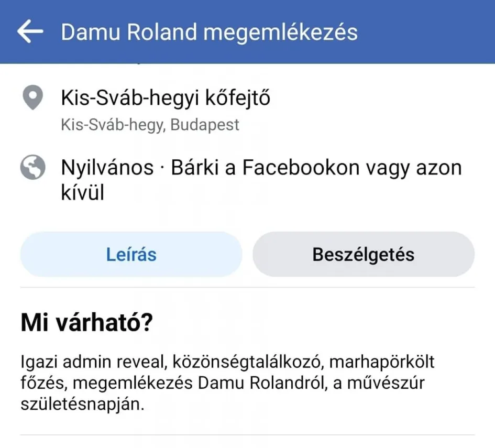The height and width of the screenshot is (448, 495).
Task: Tap the word kívül under the privacy line
Action: [x=83, y=193]
